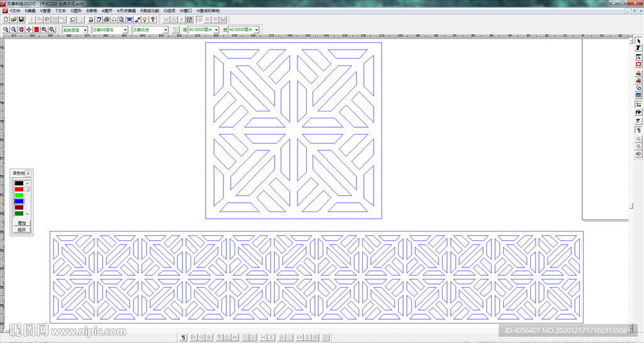644x343 pixels.
Task: Open the R高级功能 menu
Action: 150,11
